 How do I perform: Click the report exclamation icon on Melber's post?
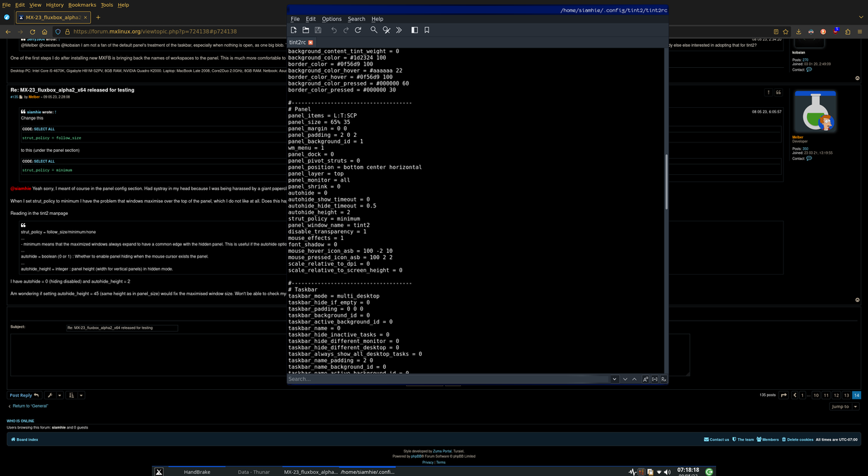click(768, 92)
